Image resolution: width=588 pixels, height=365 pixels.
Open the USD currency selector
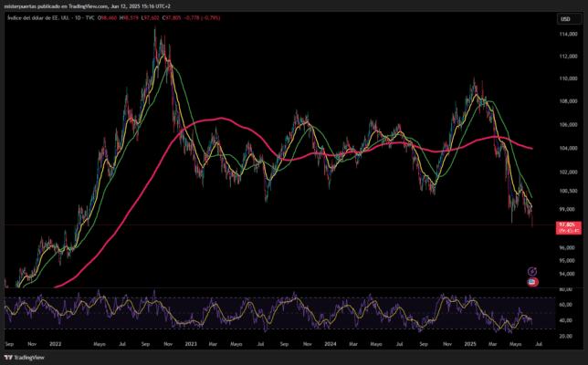565,18
